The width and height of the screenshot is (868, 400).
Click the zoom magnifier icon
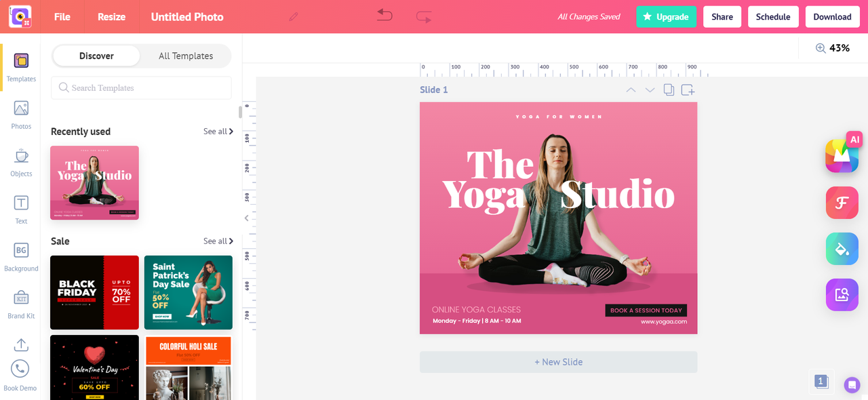pyautogui.click(x=821, y=48)
